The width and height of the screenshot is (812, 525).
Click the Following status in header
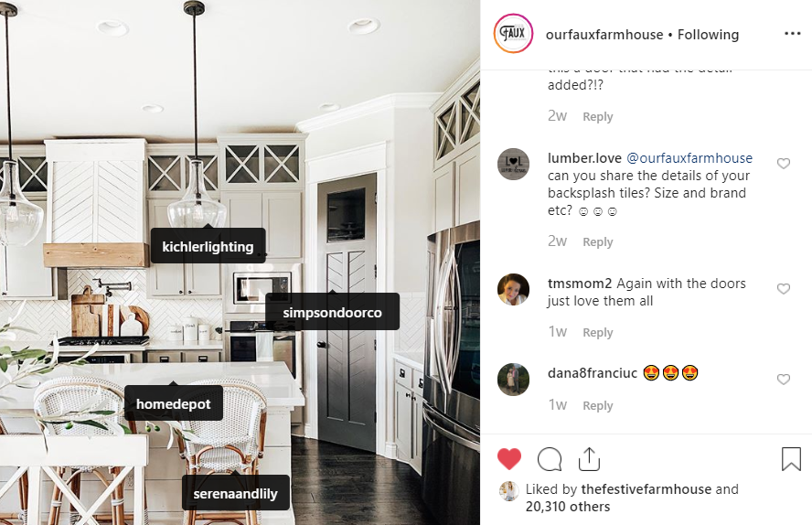pos(708,35)
